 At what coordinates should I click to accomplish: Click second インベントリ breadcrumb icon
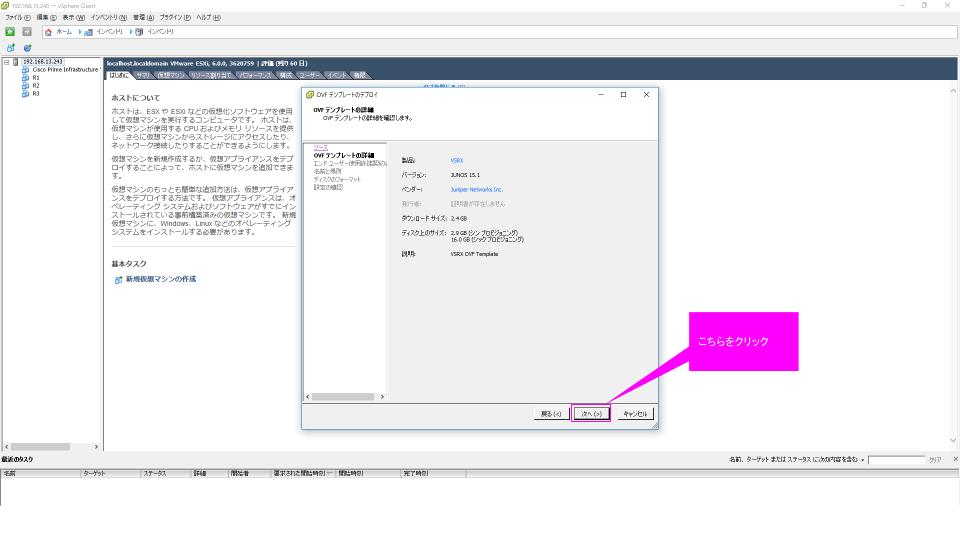[x=139, y=32]
